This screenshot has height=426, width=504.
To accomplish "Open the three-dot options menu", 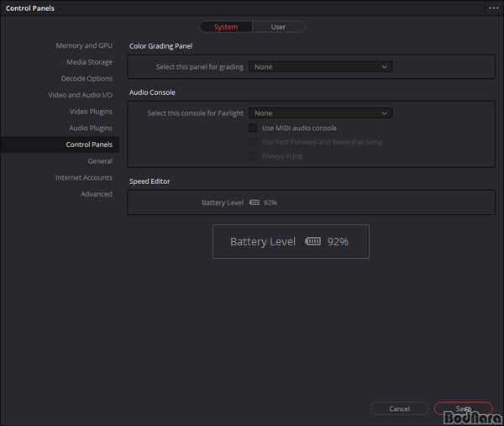I will (x=494, y=8).
